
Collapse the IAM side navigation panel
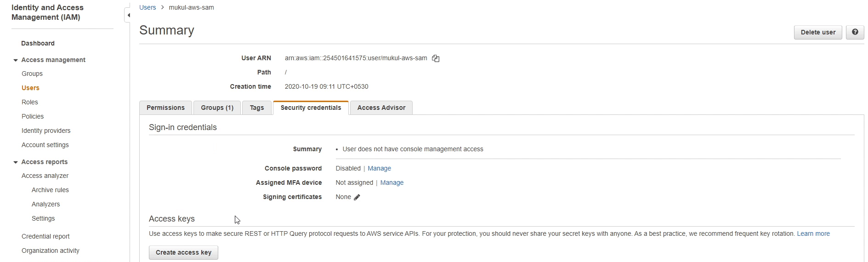(128, 15)
